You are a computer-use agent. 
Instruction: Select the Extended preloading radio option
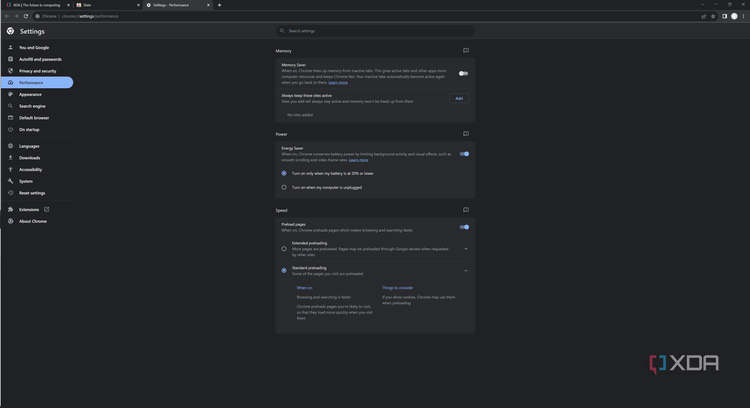(x=284, y=249)
